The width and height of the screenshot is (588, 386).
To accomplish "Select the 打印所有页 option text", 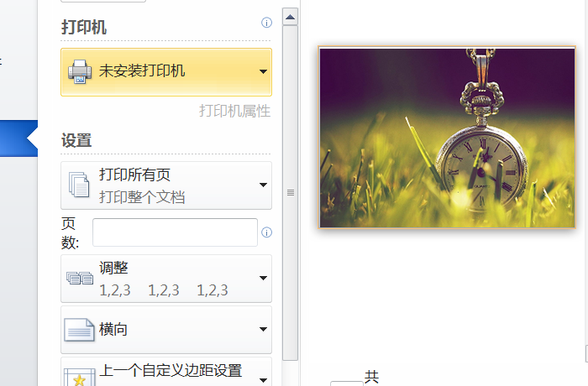I will pos(134,175).
